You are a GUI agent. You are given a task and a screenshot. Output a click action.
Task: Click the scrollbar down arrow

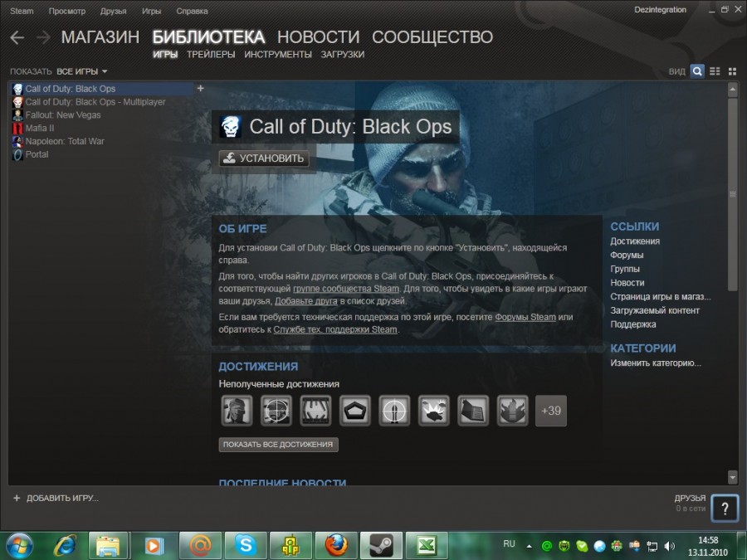click(x=733, y=477)
